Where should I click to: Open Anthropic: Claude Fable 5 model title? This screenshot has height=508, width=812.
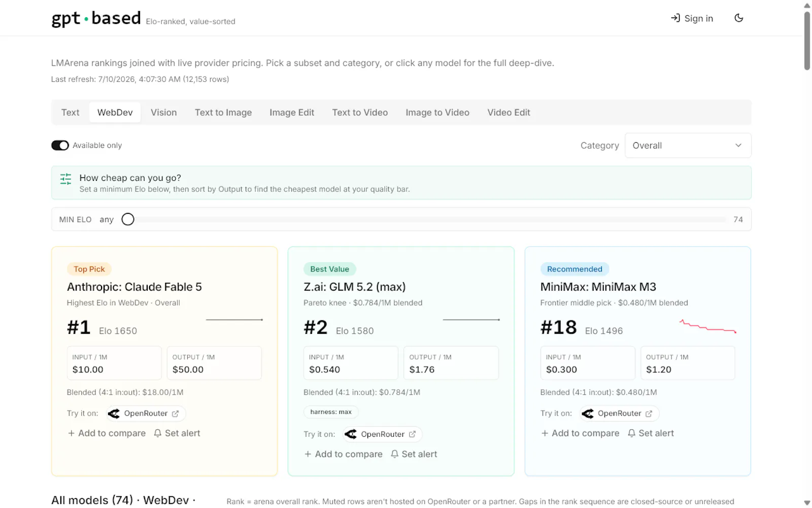click(134, 287)
